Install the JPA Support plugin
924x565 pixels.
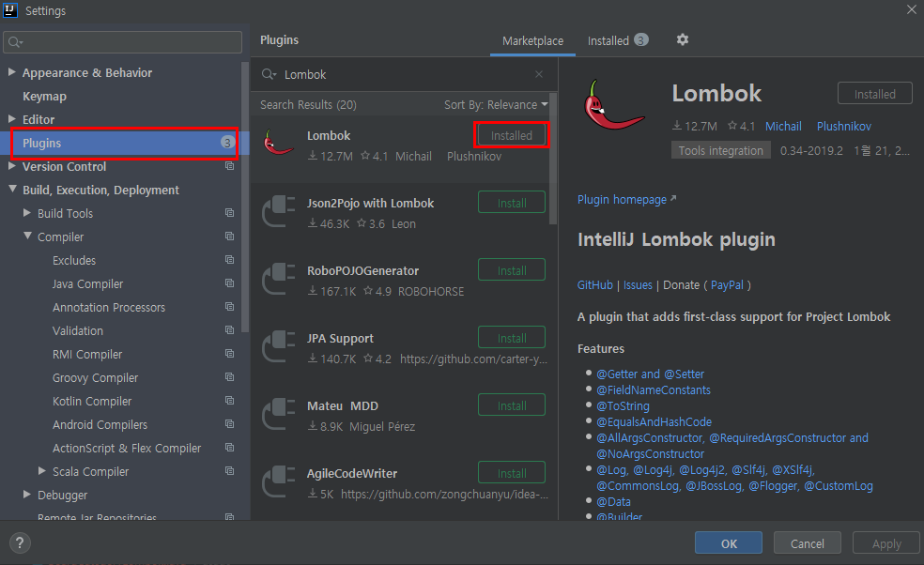[x=512, y=338]
